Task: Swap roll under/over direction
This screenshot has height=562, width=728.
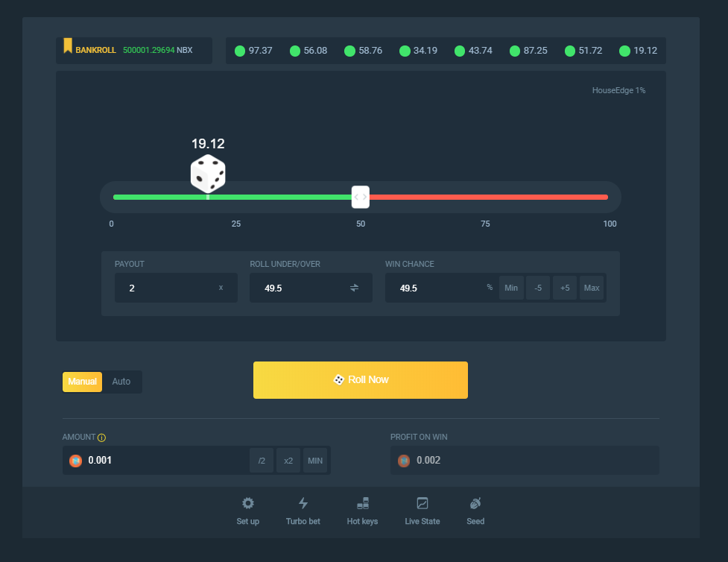Action: [354, 288]
